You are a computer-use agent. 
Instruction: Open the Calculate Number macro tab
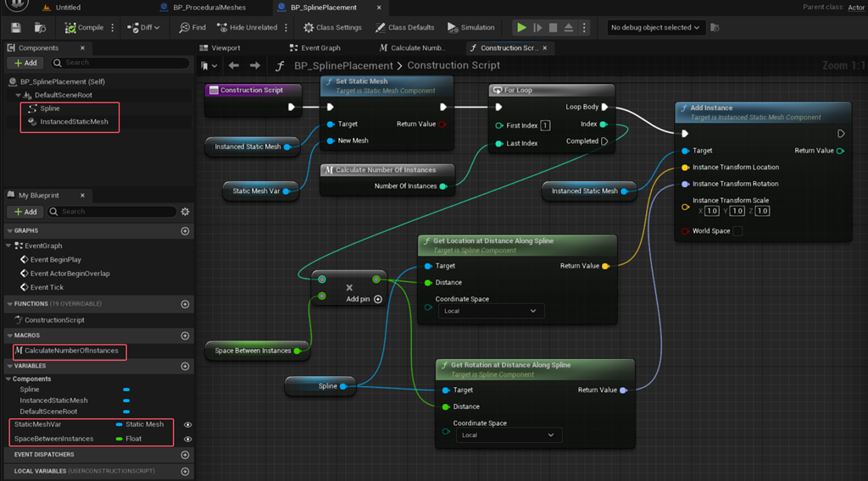tap(413, 48)
